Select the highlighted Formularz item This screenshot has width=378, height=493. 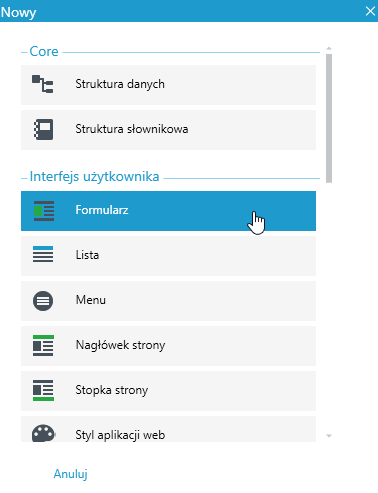pyautogui.click(x=168, y=211)
